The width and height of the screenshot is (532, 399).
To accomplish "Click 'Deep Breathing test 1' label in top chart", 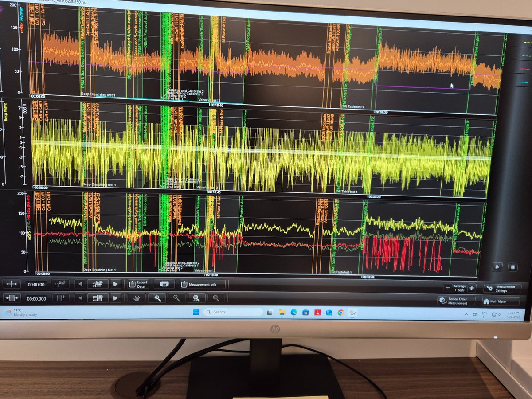I will pyautogui.click(x=99, y=94).
